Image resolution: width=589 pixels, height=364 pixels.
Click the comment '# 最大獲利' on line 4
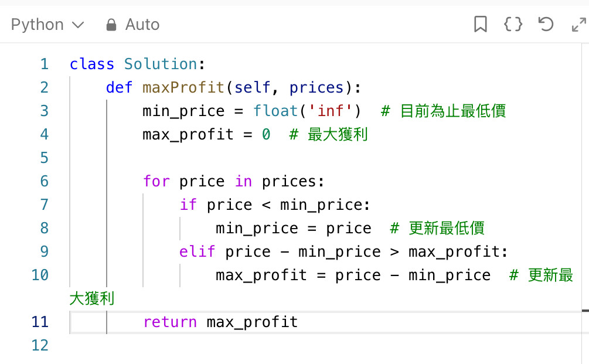click(x=329, y=134)
